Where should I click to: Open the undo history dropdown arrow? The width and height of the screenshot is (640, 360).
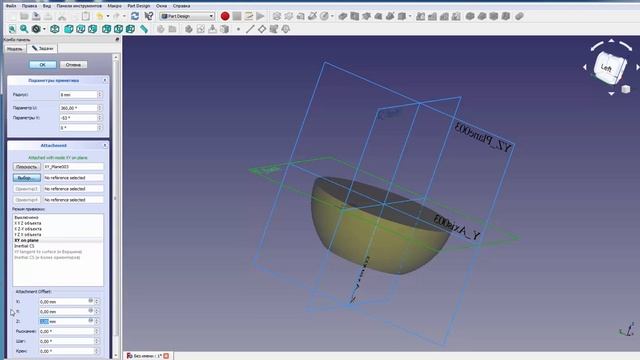tap(108, 16)
